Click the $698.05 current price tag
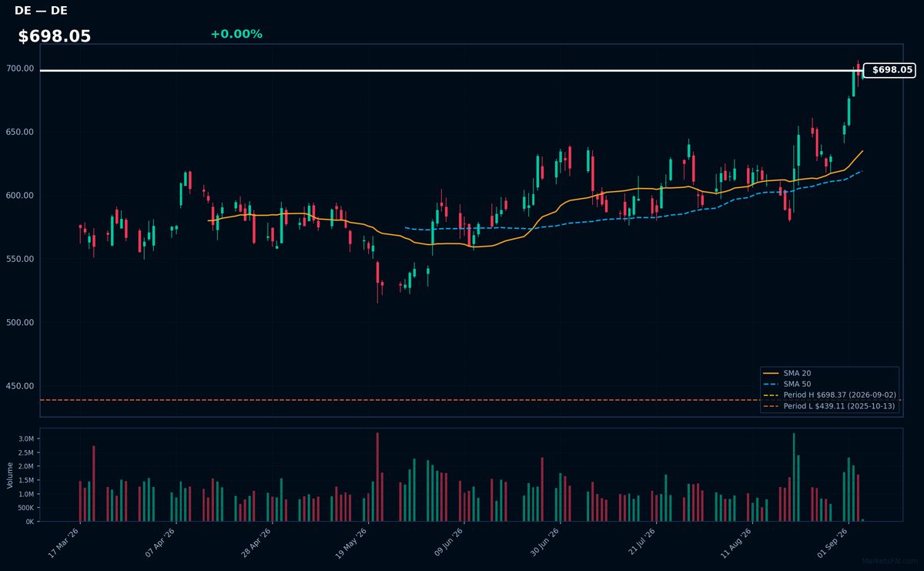924x571 pixels. pyautogui.click(x=889, y=70)
